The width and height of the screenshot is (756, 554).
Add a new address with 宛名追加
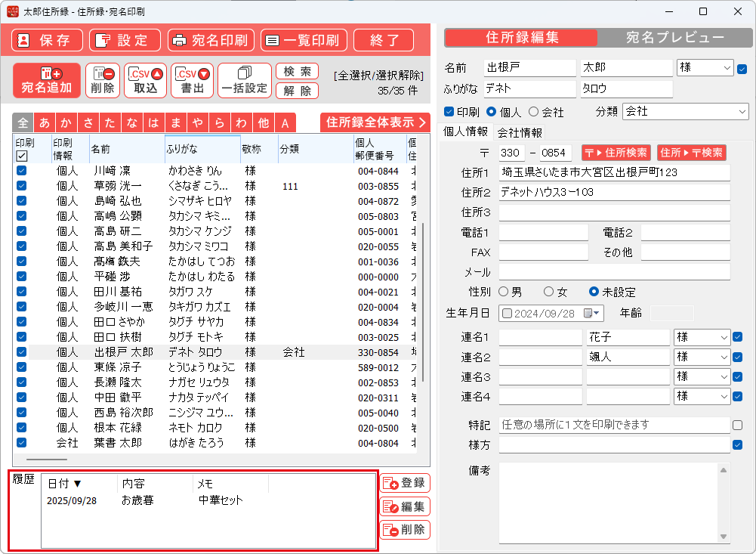click(47, 79)
